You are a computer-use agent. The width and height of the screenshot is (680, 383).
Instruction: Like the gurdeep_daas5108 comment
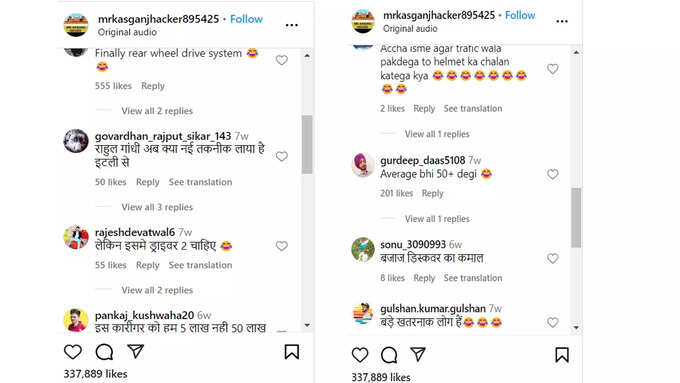[552, 174]
